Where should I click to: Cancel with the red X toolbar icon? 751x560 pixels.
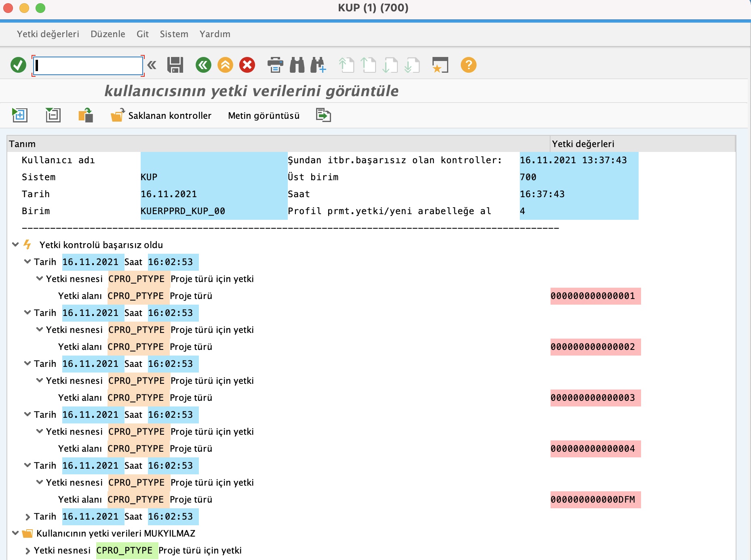(247, 65)
